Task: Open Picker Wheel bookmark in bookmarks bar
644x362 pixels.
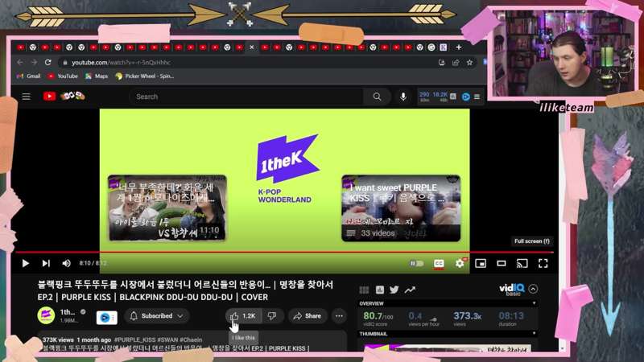Action: click(144, 76)
